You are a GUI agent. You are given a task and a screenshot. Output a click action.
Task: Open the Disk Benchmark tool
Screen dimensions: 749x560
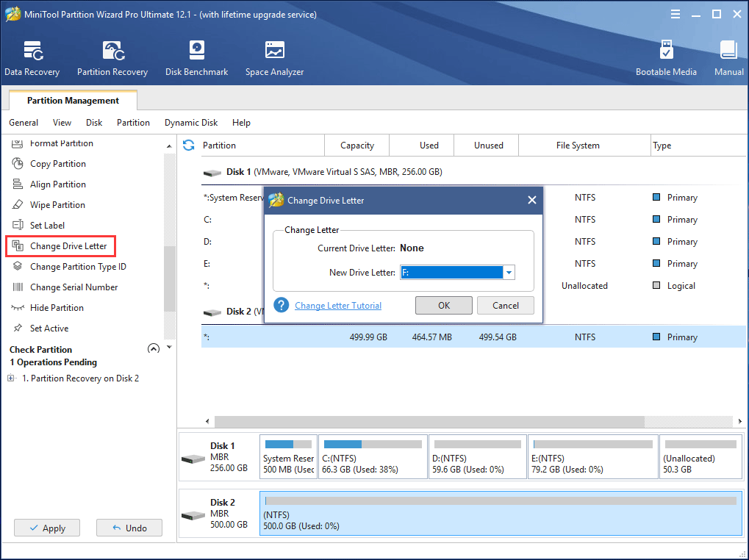(196, 58)
